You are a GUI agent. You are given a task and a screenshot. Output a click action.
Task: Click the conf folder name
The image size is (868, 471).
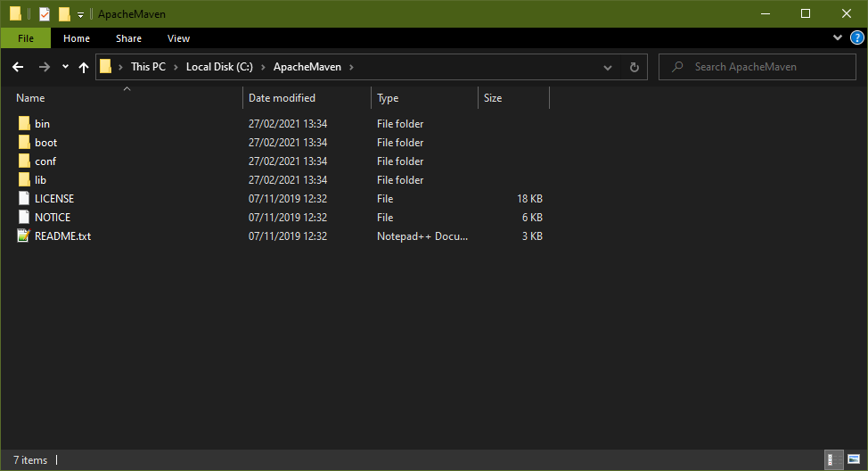[45, 161]
